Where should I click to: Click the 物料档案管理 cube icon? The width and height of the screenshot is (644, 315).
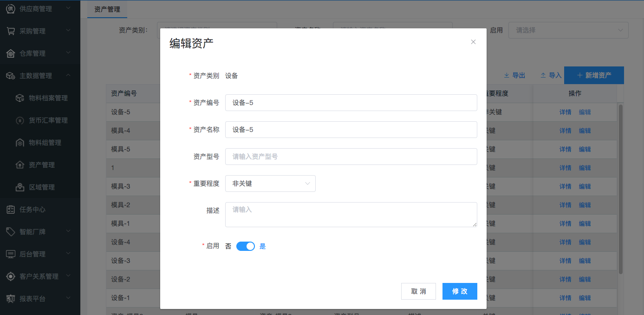20,98
